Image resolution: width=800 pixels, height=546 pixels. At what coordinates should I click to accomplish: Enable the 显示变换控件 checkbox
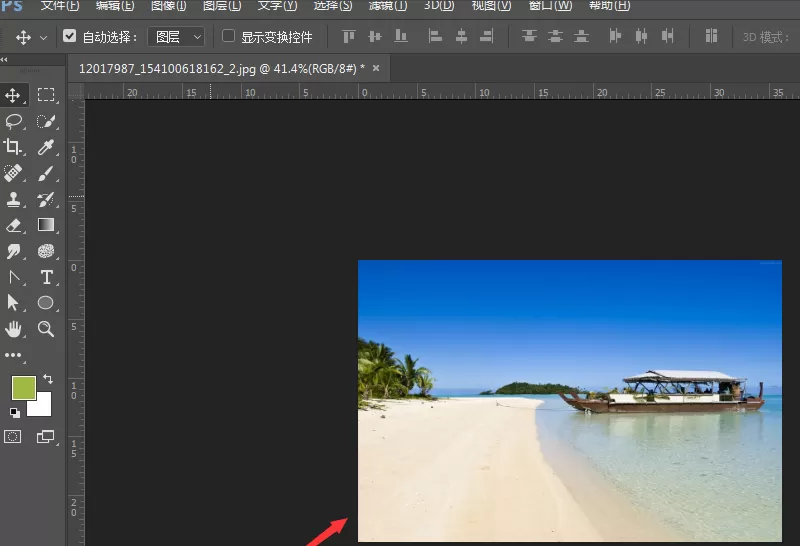[x=228, y=36]
